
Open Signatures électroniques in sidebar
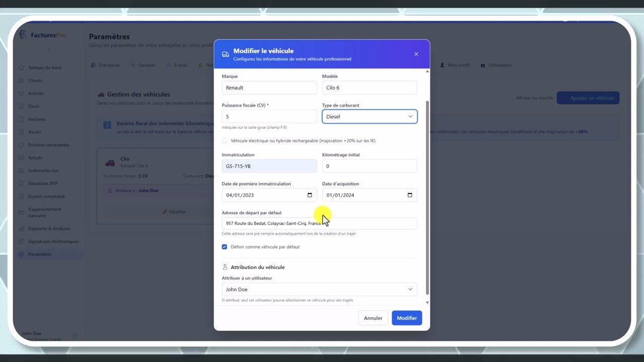pos(53,241)
